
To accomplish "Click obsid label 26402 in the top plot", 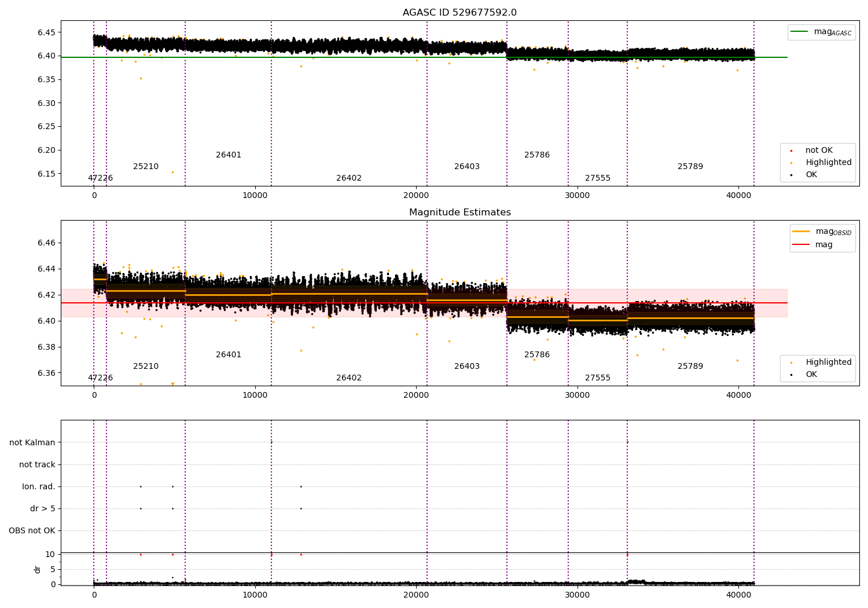I will (x=349, y=178).
